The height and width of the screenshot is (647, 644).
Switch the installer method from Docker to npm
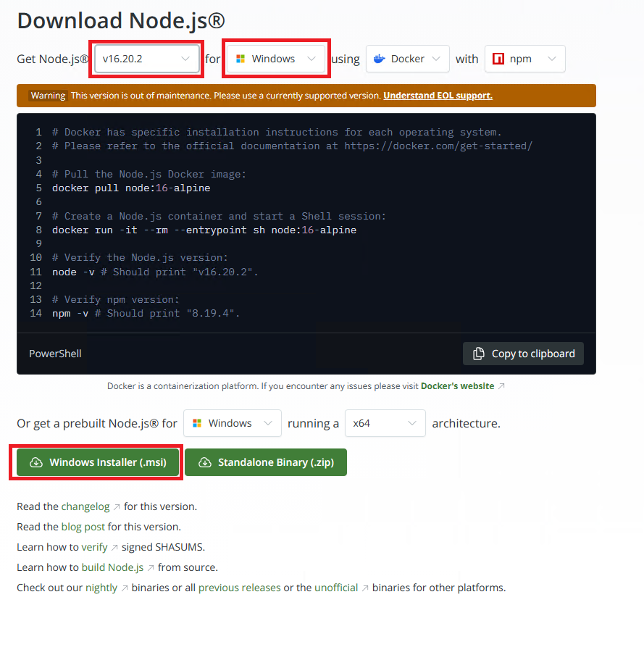click(x=524, y=59)
